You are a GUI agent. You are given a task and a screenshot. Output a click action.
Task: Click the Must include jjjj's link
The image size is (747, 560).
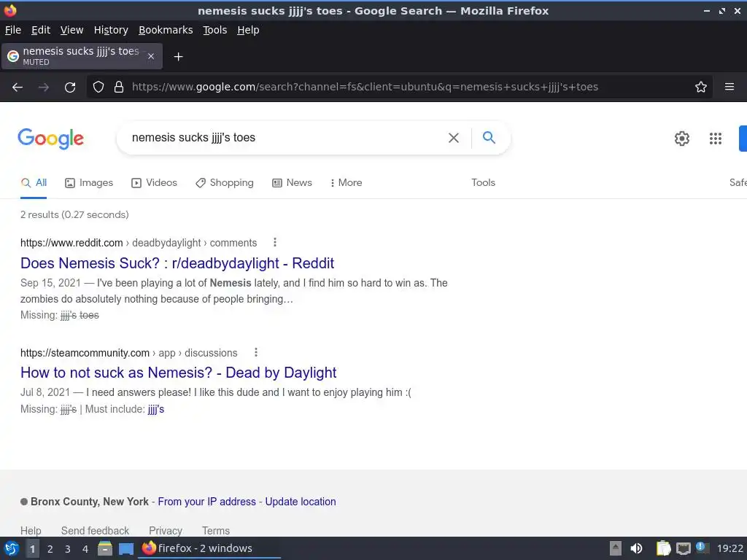(x=156, y=410)
